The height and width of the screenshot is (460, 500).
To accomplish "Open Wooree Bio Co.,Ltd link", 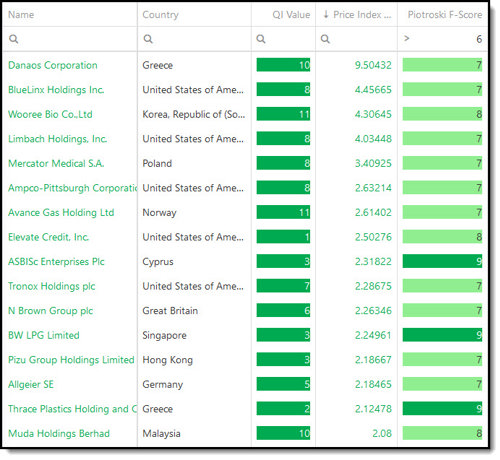I will pyautogui.click(x=50, y=114).
